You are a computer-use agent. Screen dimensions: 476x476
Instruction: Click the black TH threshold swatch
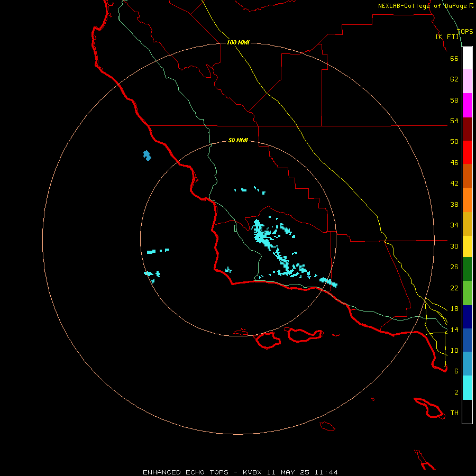[467, 411]
